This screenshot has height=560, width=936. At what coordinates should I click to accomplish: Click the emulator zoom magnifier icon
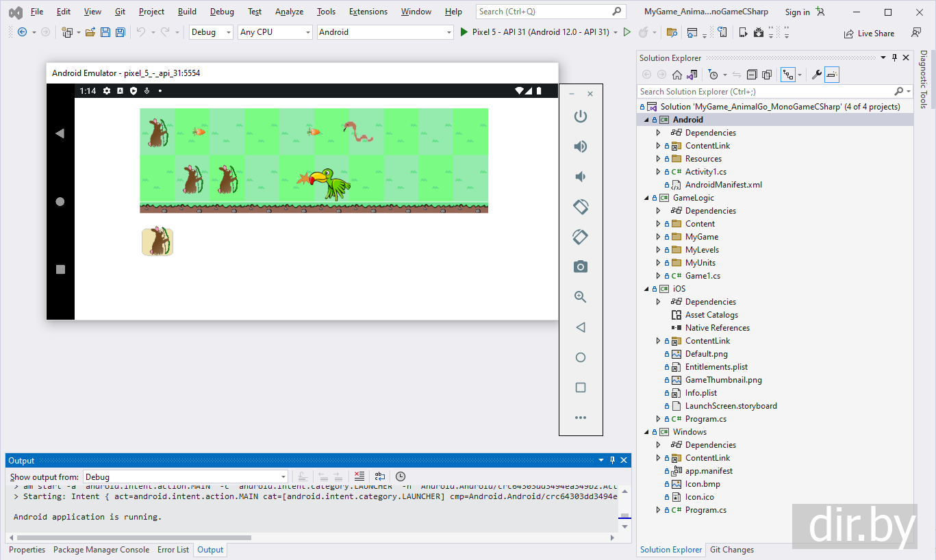coord(581,297)
